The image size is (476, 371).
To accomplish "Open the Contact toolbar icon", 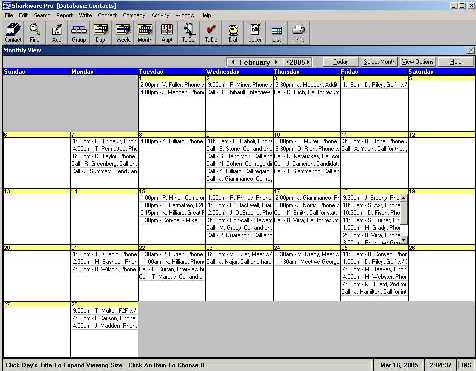I will point(13,33).
